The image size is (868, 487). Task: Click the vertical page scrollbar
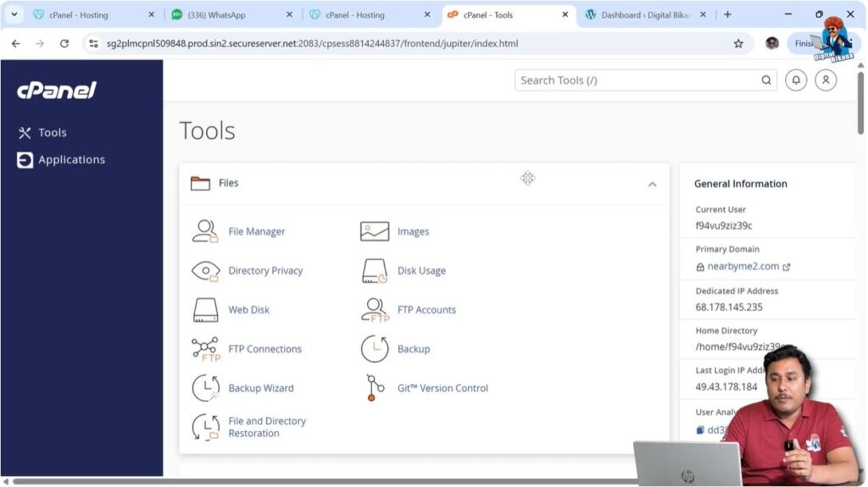860,102
